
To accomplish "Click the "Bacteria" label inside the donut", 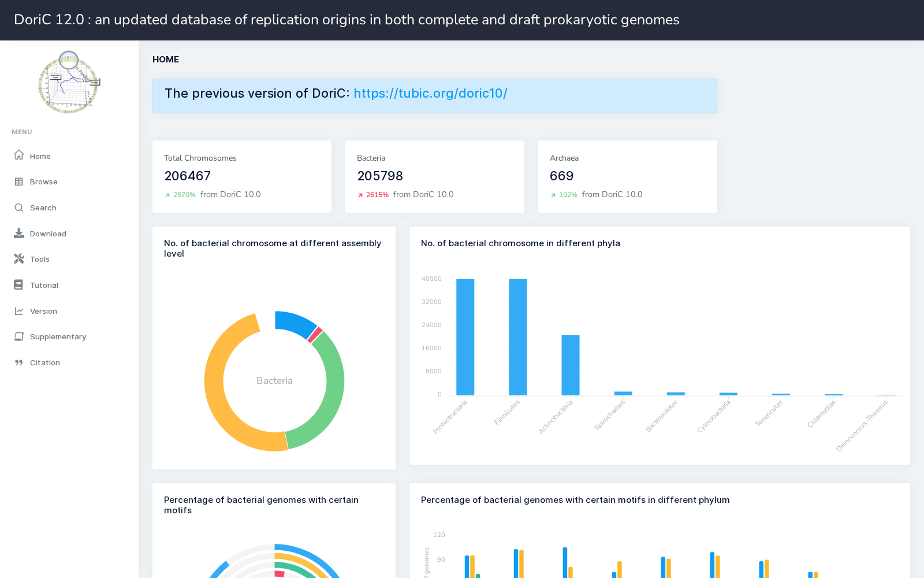I will click(x=274, y=380).
